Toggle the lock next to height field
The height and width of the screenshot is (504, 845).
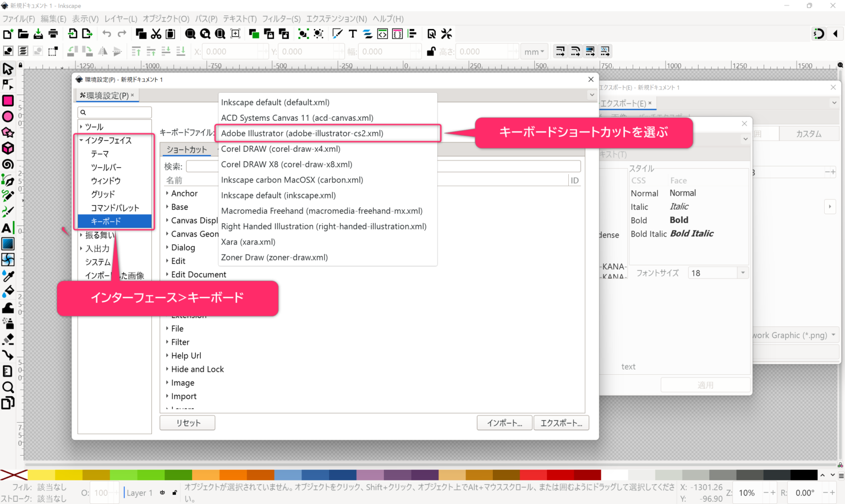coord(432,51)
